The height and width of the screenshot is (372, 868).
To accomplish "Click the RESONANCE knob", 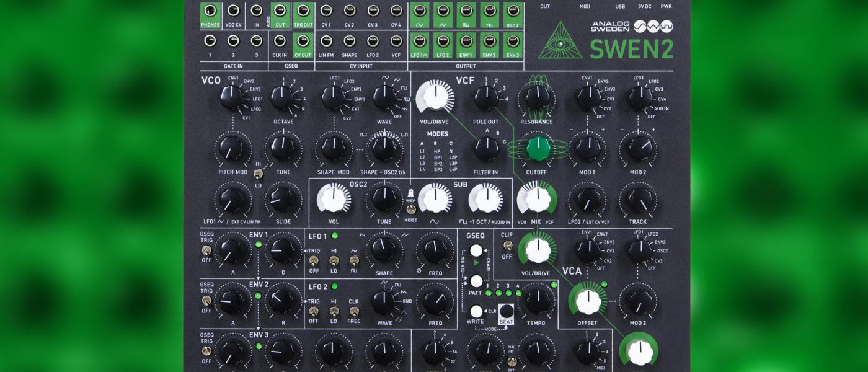I will (536, 97).
